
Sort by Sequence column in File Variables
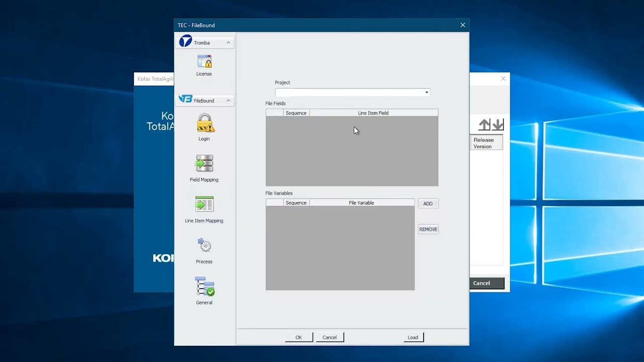(x=296, y=203)
